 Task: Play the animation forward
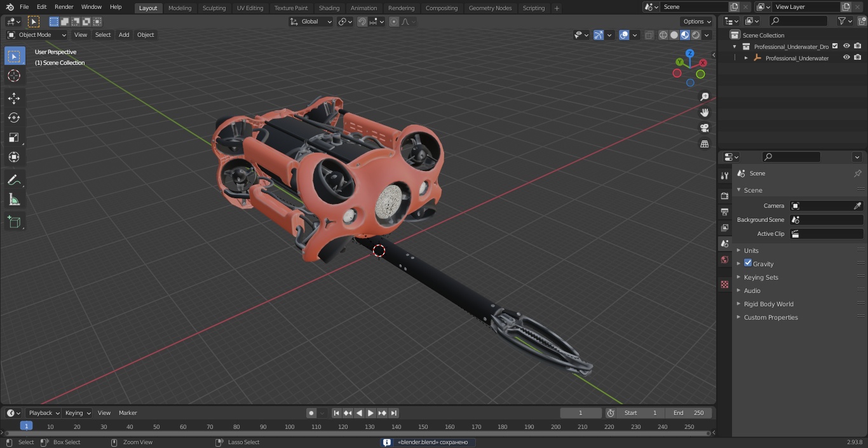tap(371, 413)
